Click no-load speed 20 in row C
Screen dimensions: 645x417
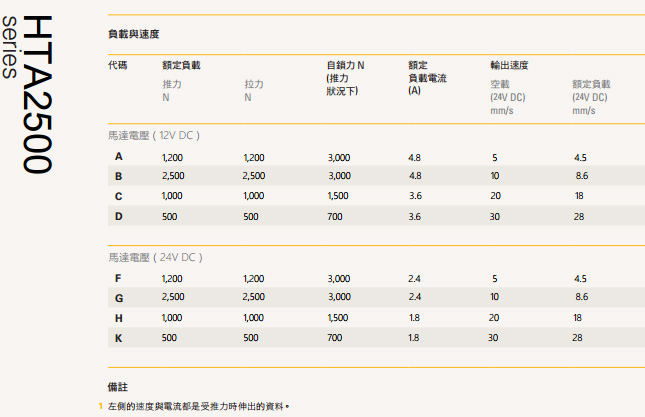495,196
